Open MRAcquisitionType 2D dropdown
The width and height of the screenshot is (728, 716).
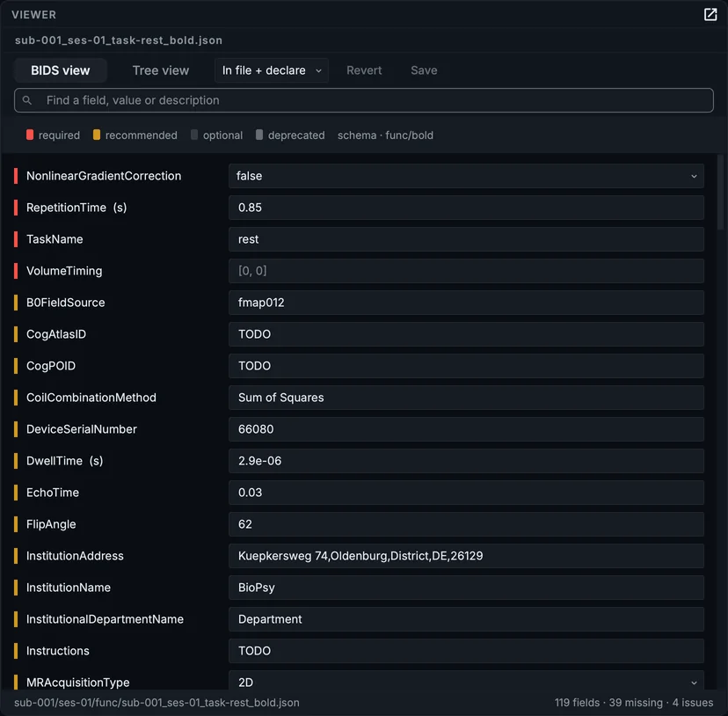coord(466,680)
